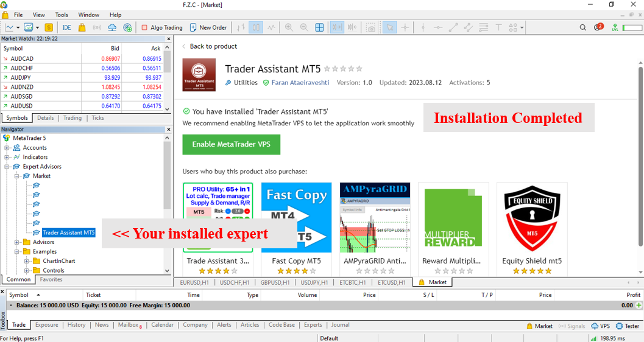The image size is (644, 342).
Task: Select the vertical line drawing tool
Action: 423,27
